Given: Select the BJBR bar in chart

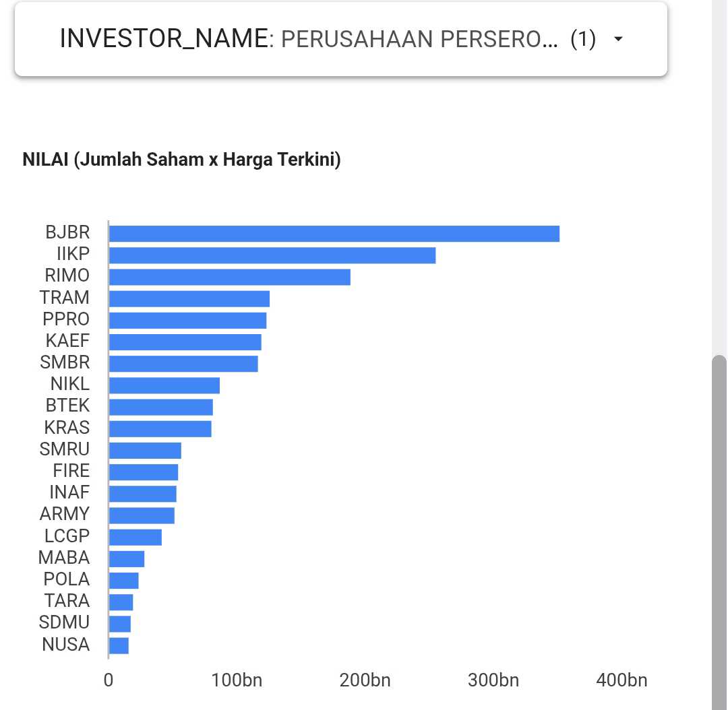Looking at the screenshot, I should click(x=334, y=234).
